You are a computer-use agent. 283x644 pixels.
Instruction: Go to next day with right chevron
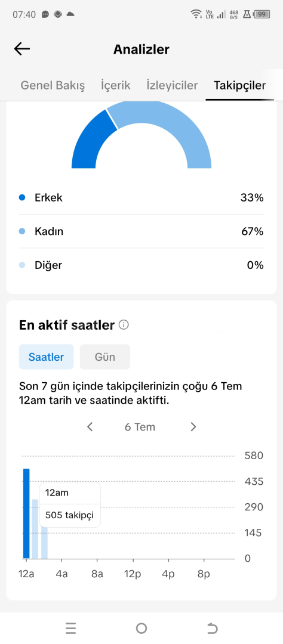193,427
